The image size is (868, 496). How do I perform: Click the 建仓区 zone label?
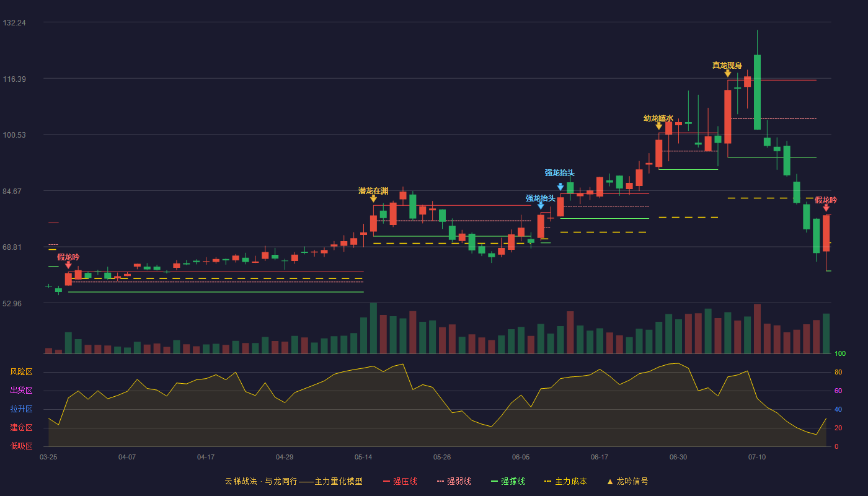[x=21, y=428]
